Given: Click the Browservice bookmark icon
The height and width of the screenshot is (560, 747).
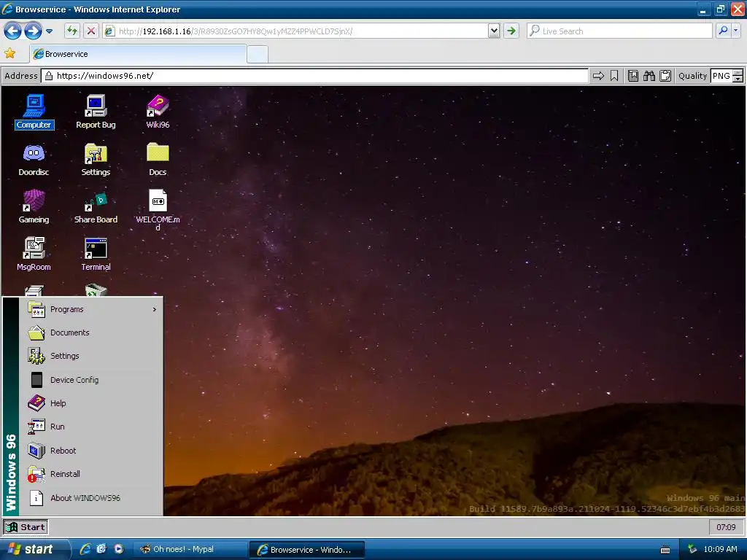Looking at the screenshot, I should pyautogui.click(x=614, y=76).
